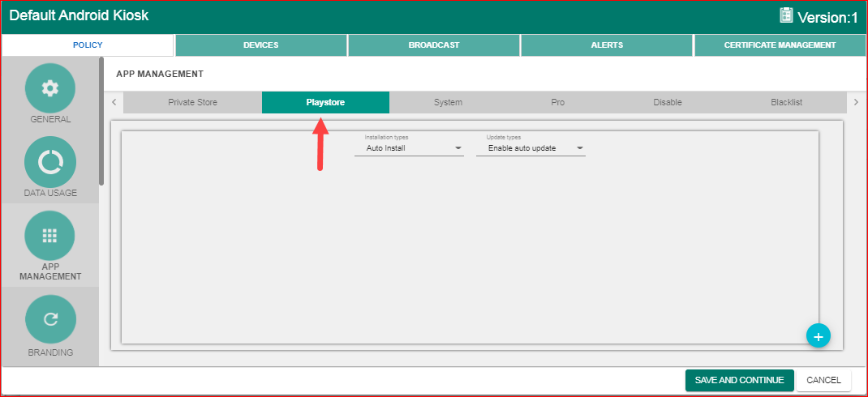Viewport: 868px width, 397px height.
Task: Open the Data Usage circle icon
Action: click(x=50, y=162)
